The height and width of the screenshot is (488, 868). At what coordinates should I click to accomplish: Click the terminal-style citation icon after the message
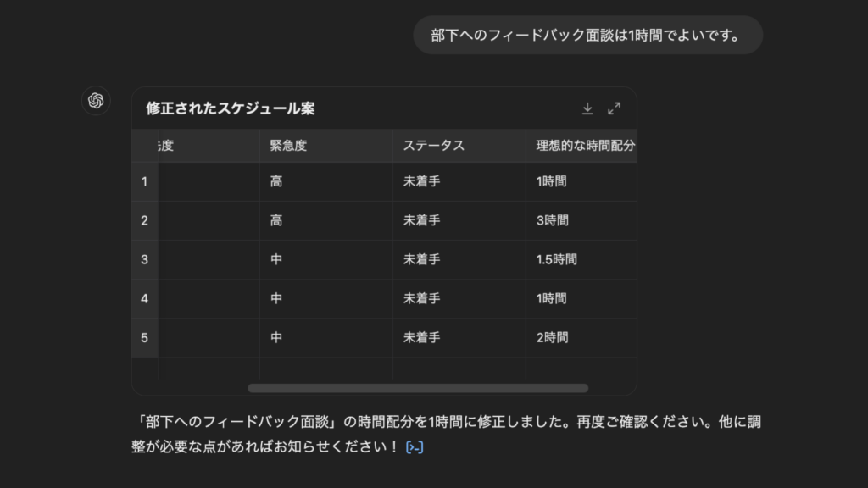point(413,446)
